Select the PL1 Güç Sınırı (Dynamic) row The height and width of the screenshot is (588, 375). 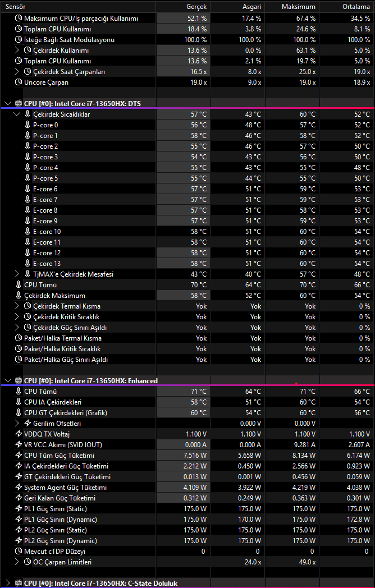187,519
